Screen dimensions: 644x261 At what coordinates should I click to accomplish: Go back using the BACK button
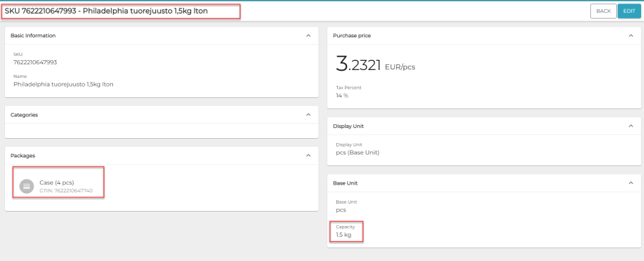(x=603, y=11)
